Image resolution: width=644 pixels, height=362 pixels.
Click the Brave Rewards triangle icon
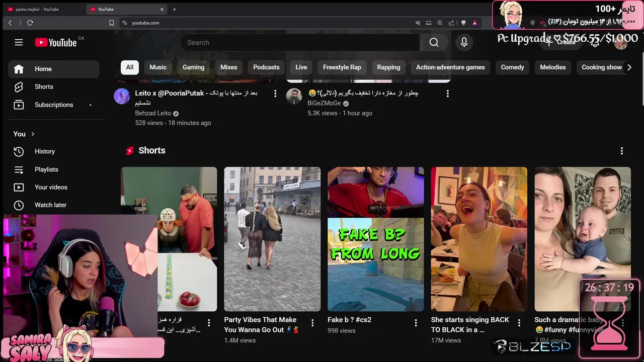(474, 23)
